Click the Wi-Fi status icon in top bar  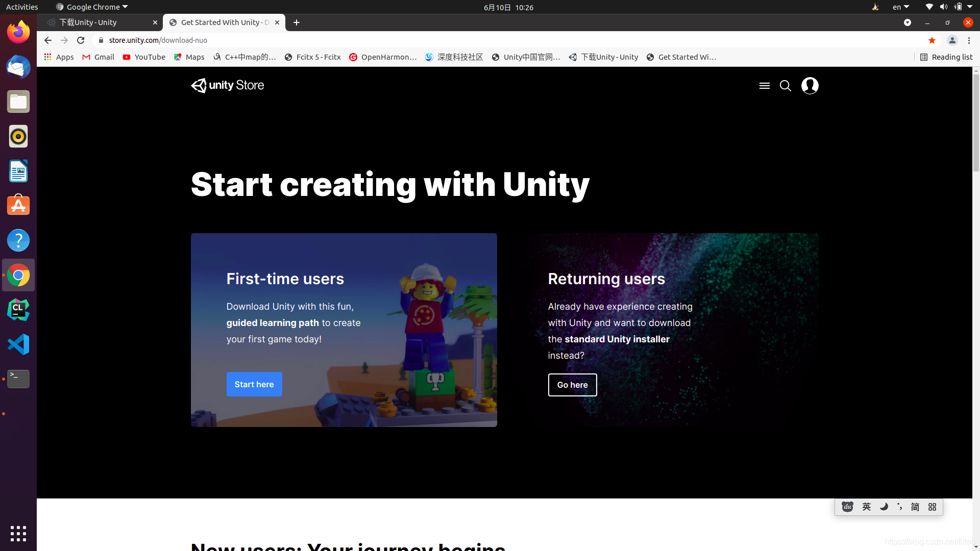(x=929, y=7)
